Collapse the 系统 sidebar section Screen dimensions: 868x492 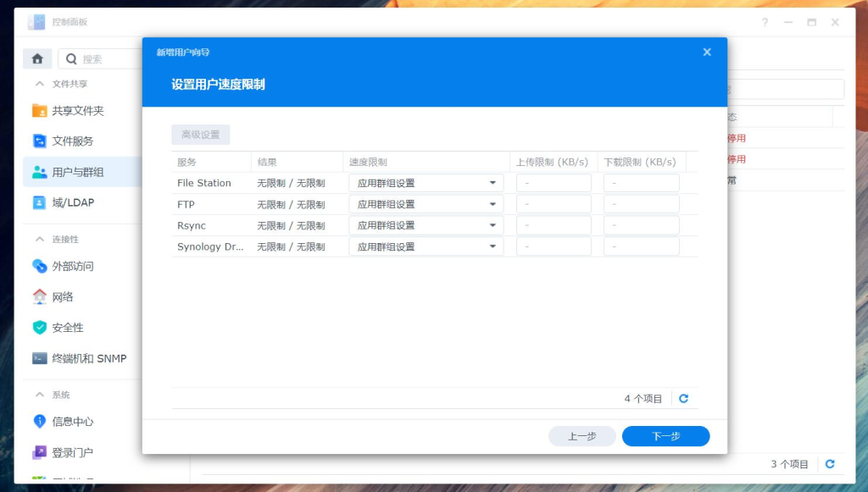38,394
